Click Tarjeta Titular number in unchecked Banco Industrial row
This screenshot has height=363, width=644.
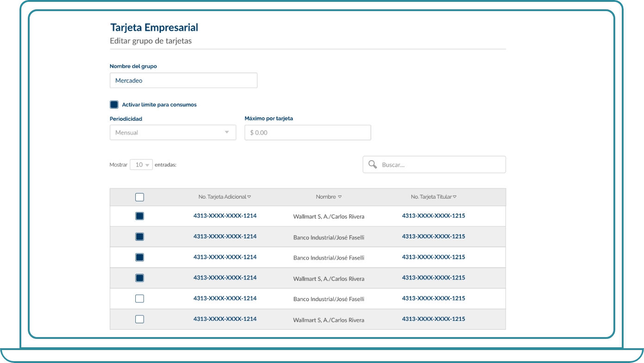coord(434,298)
